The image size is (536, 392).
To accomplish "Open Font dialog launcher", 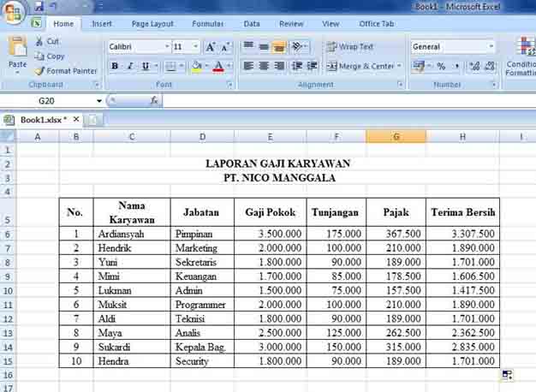I will tap(229, 85).
